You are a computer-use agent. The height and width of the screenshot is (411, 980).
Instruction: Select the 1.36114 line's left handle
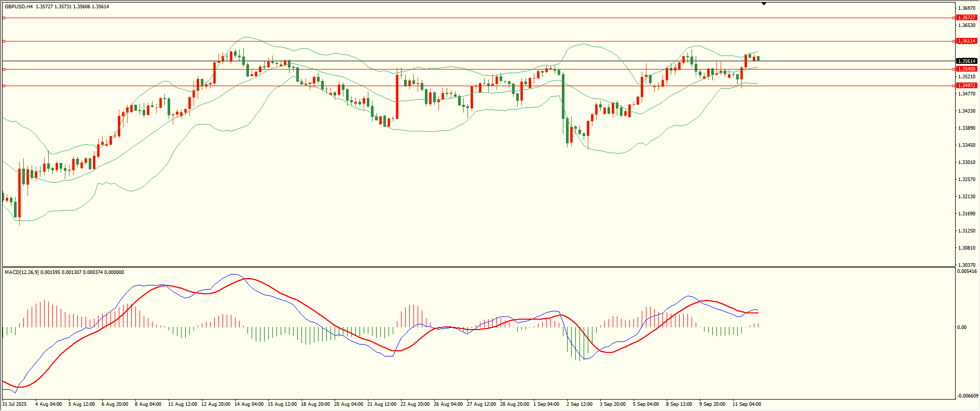point(4,41)
